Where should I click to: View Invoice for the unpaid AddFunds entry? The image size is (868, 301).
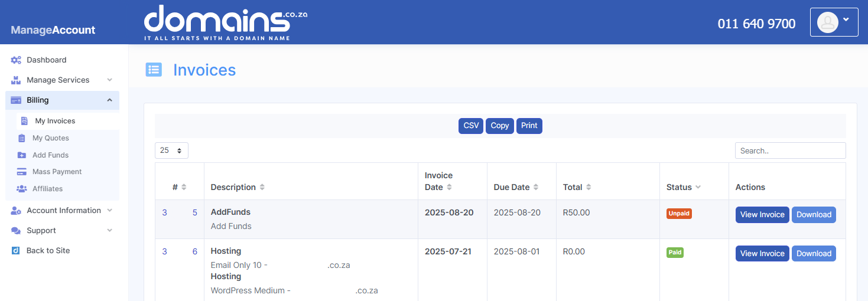click(x=762, y=215)
